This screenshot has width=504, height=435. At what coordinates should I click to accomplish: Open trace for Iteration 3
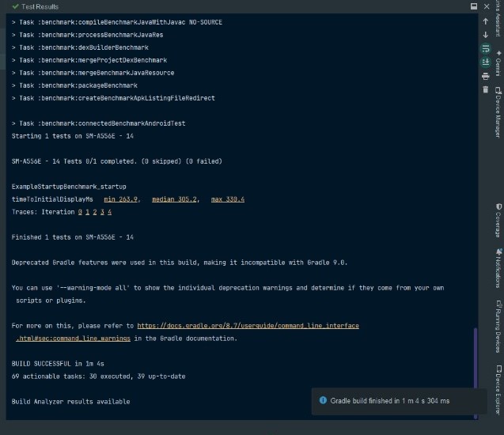point(102,212)
